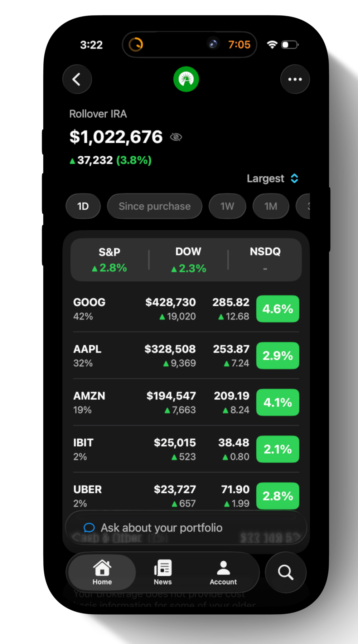Image resolution: width=358 pixels, height=644 pixels.
Task: Select the 1D time range
Action: coord(83,206)
